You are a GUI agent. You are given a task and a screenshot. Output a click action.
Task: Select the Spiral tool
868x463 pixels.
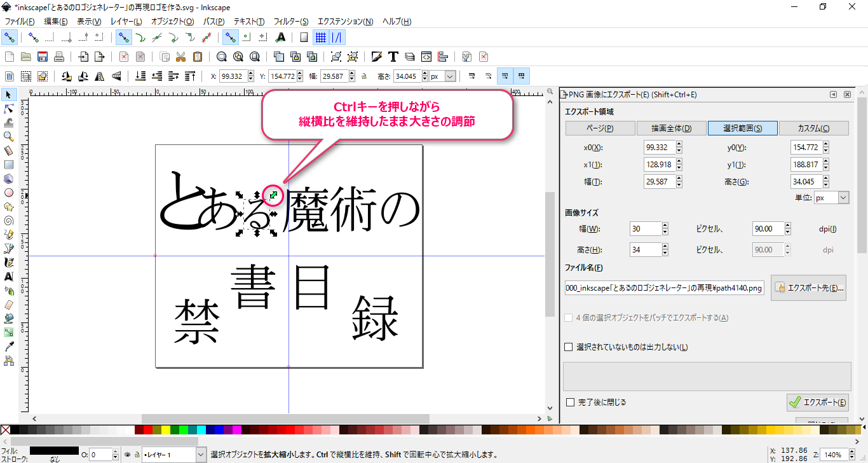(x=9, y=221)
